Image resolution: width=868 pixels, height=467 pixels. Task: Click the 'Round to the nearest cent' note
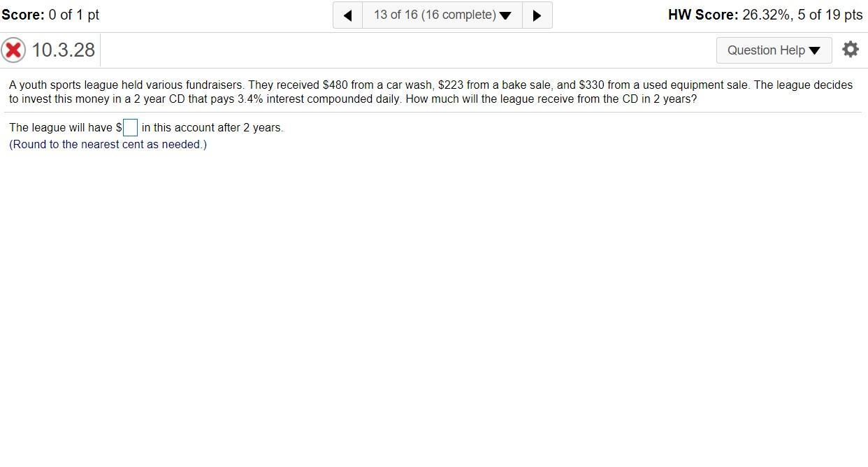(108, 145)
